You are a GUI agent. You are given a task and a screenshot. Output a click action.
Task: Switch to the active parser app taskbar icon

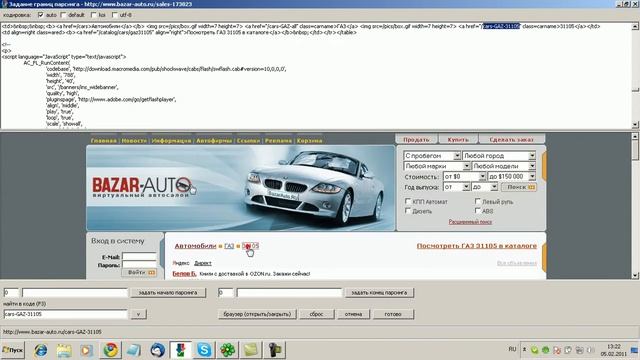coord(180,350)
